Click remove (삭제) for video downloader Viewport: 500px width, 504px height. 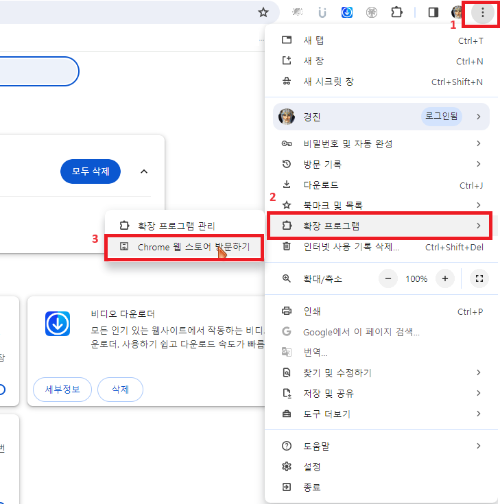point(120,389)
